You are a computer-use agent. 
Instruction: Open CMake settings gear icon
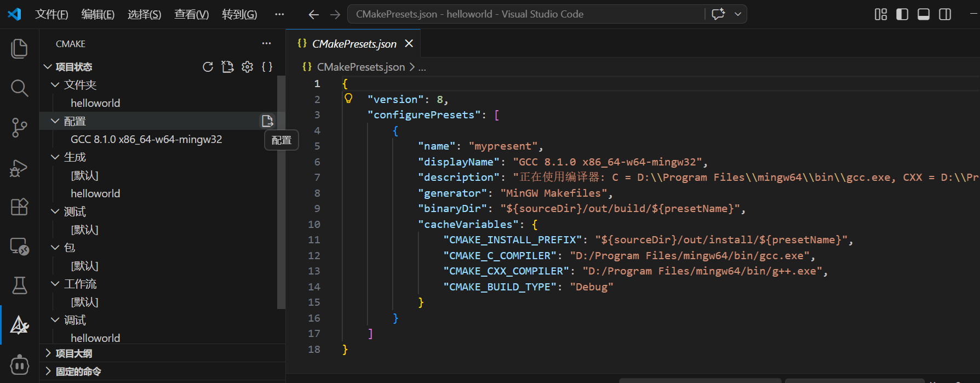pos(248,67)
